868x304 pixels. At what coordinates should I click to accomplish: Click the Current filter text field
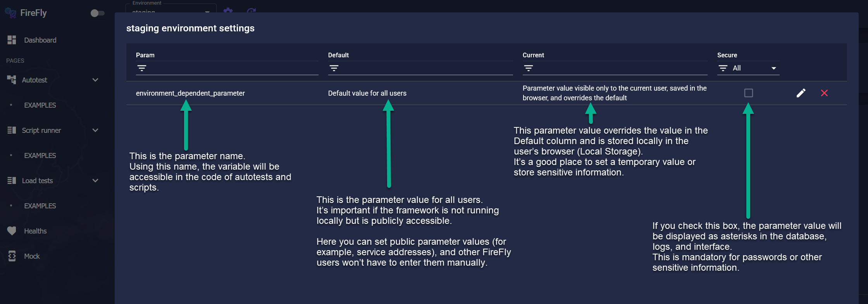(621, 68)
